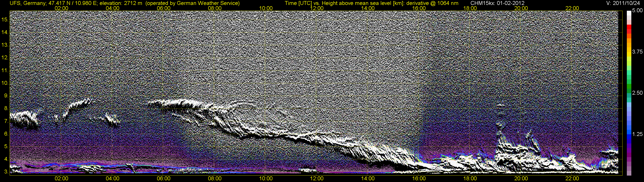The image size is (644, 182).
Task: Select the "6." km height axis label
Action: tap(6, 134)
